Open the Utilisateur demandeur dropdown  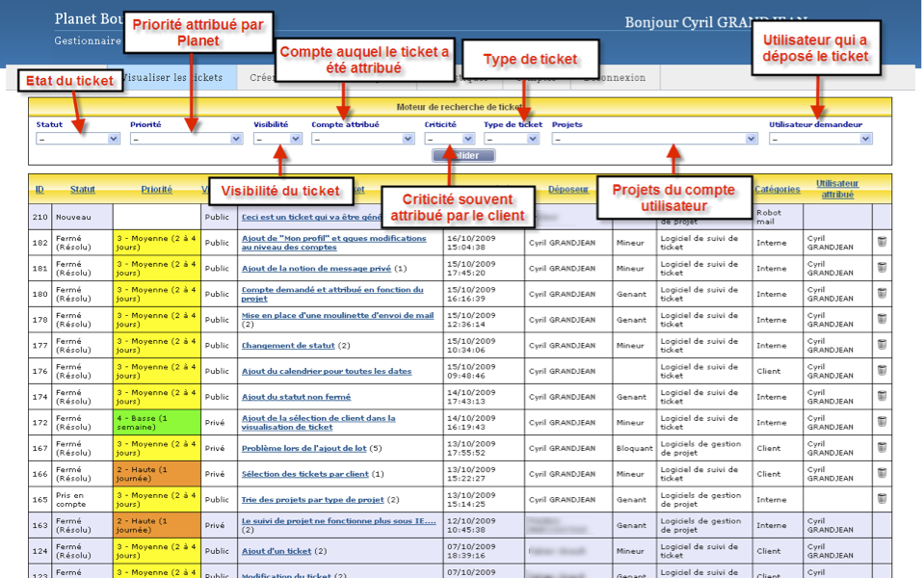(820, 139)
